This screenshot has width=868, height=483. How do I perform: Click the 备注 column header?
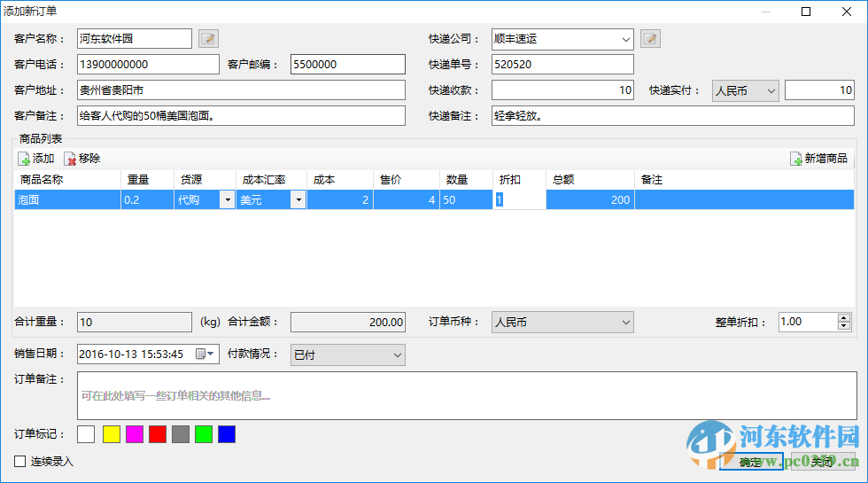[744, 180]
